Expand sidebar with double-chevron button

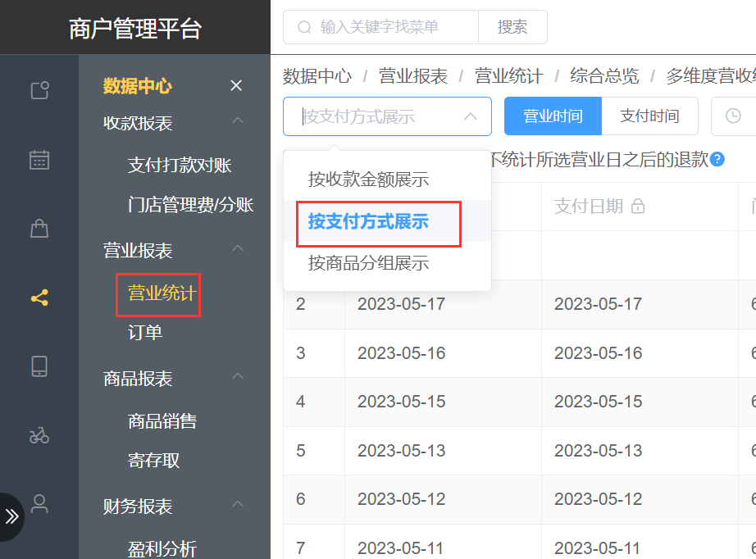pyautogui.click(x=12, y=516)
